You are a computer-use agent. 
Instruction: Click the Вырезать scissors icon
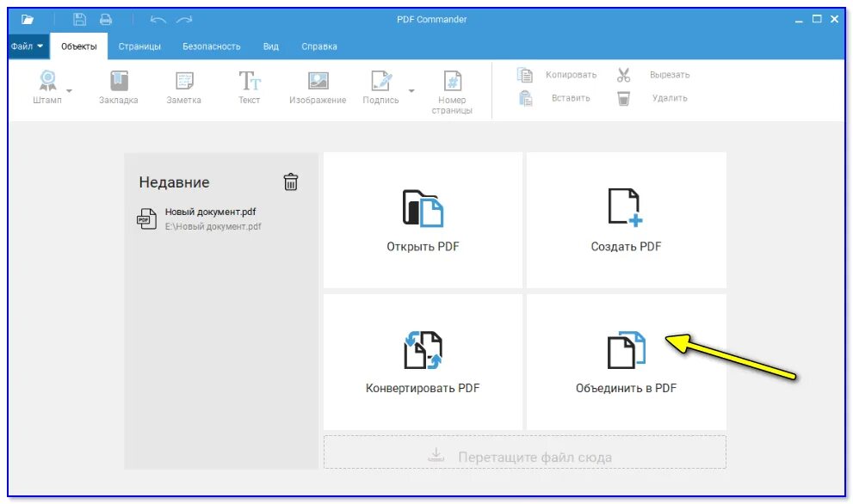623,75
